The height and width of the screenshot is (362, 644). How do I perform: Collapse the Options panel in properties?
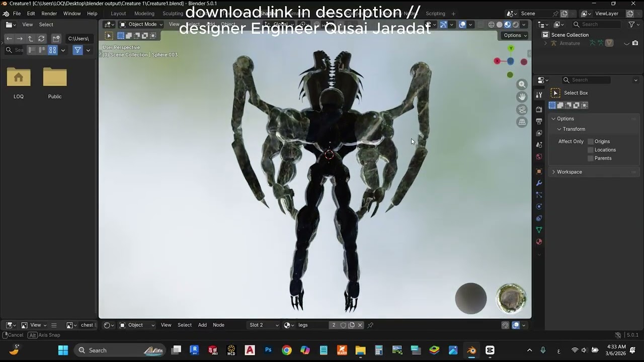tap(594, 119)
